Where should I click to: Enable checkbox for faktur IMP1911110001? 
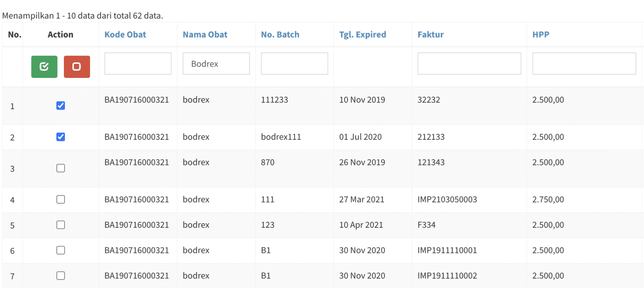pos(61,250)
